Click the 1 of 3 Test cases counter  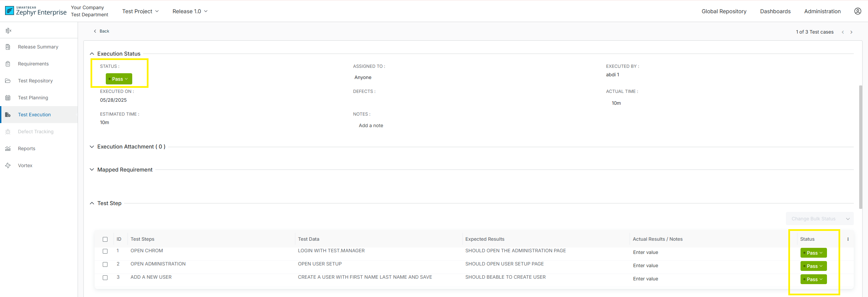(x=814, y=32)
